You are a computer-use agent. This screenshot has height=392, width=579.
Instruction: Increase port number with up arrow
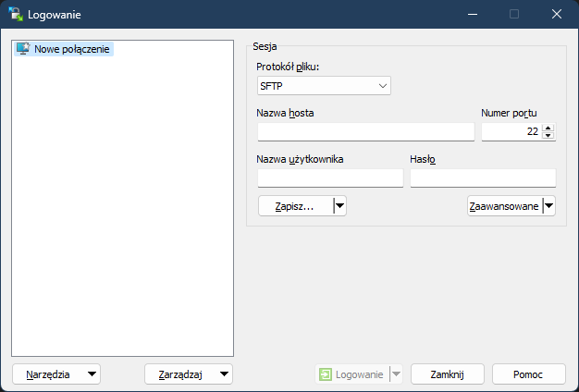548,129
